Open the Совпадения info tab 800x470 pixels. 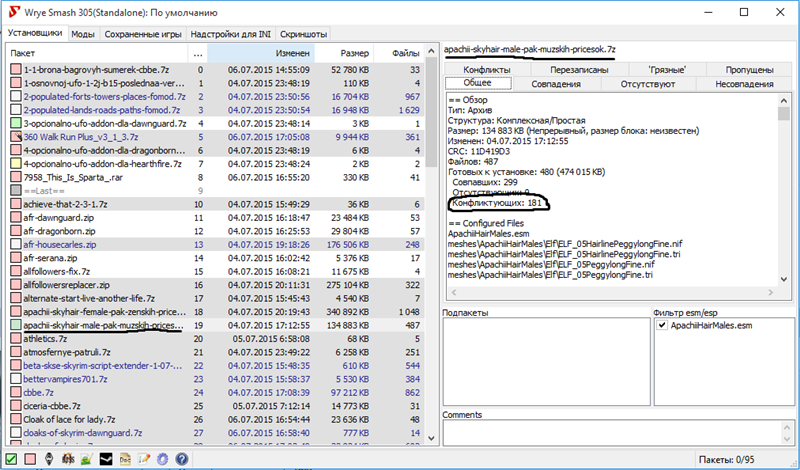pos(556,84)
